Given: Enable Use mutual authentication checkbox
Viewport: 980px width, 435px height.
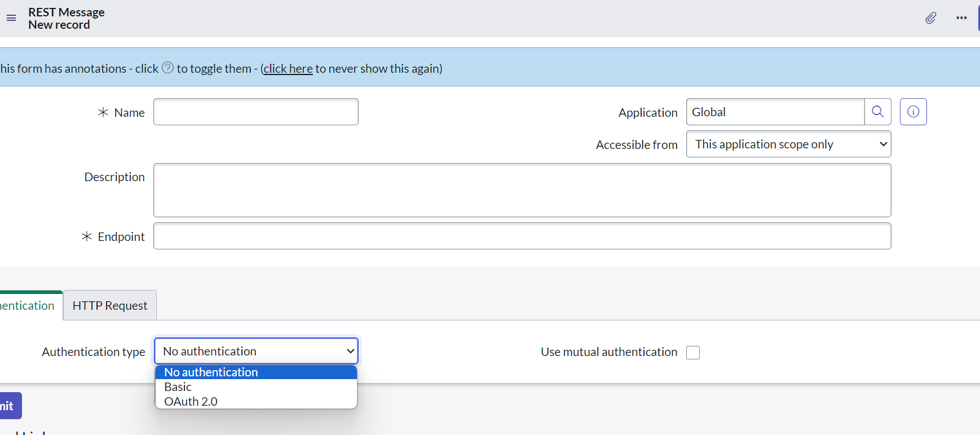Looking at the screenshot, I should tap(692, 353).
